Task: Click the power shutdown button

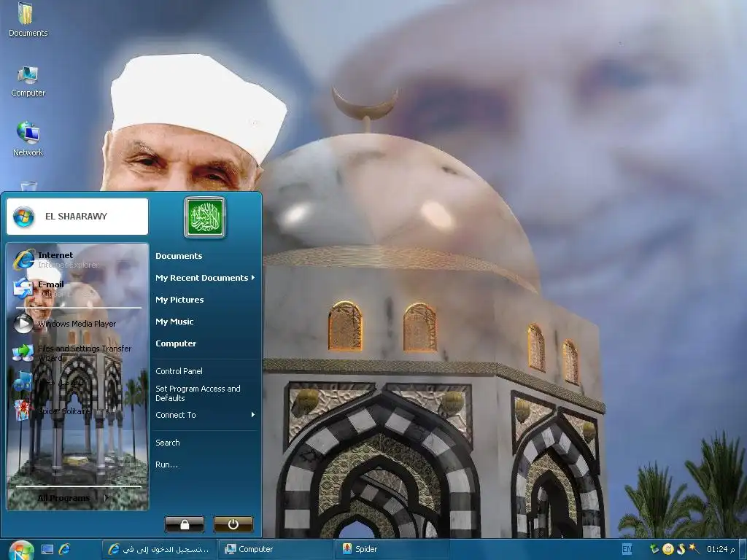Action: point(233,524)
